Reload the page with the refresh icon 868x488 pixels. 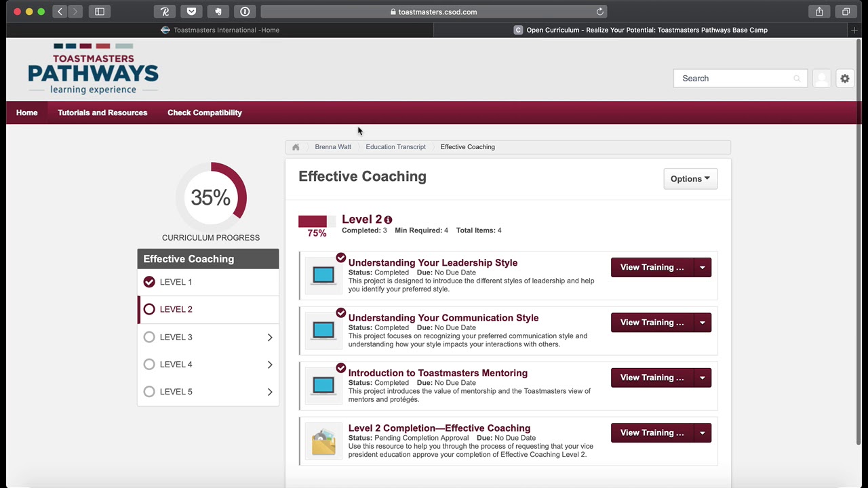(x=599, y=12)
